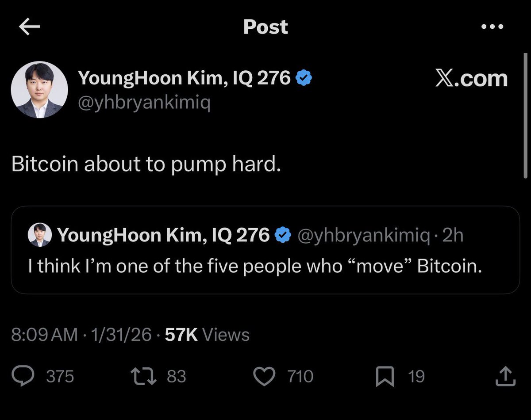Open the author's profile picture
Viewport: 531px width, 420px height.
[39, 90]
